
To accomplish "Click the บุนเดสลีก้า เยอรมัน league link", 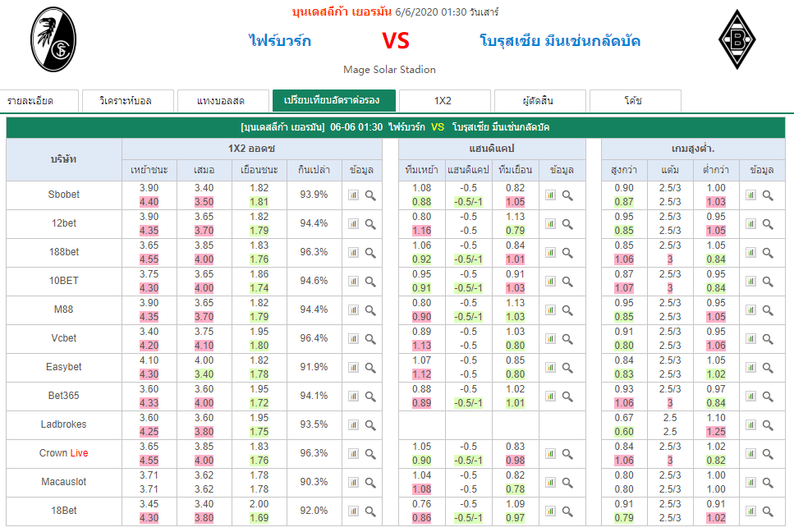I will click(x=342, y=11).
